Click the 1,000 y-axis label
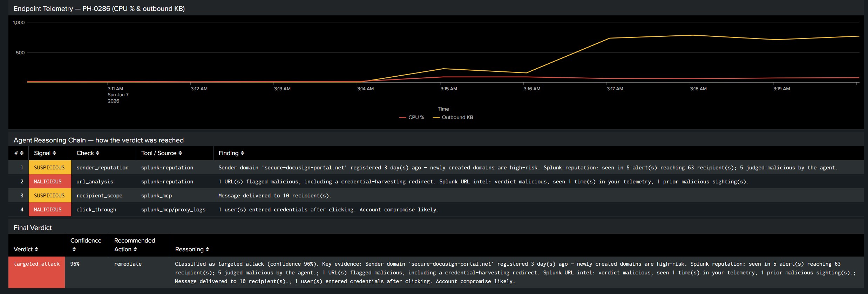Viewport: 868px width, 294px height. coord(19,22)
